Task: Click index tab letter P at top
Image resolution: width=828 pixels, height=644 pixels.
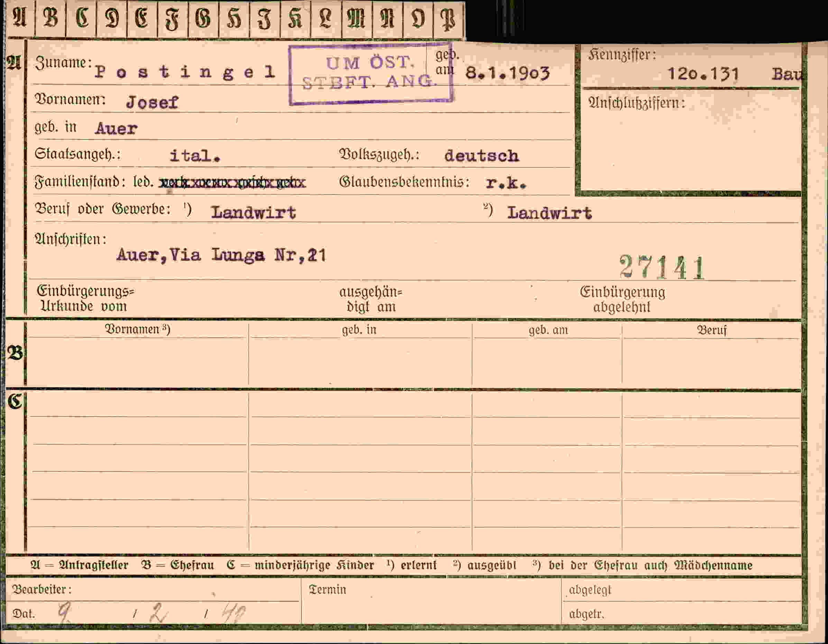Action: pos(448,20)
